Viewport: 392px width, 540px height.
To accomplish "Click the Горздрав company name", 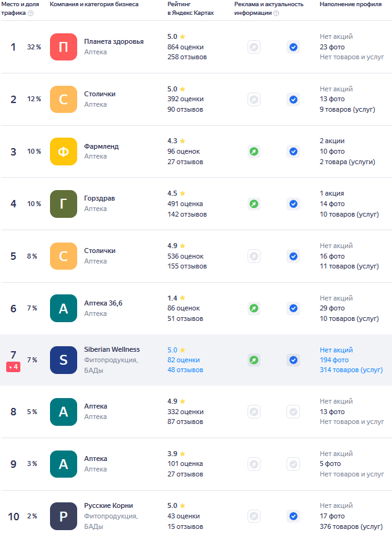I will pyautogui.click(x=99, y=198).
